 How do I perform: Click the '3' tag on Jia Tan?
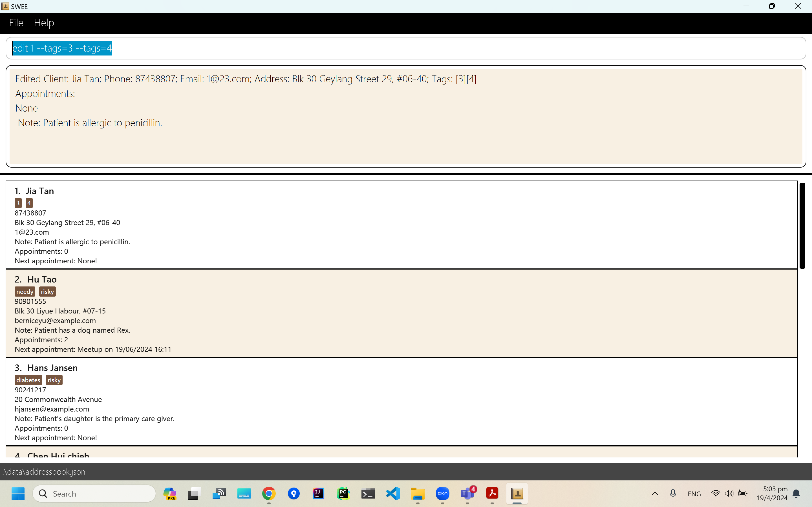coord(18,203)
